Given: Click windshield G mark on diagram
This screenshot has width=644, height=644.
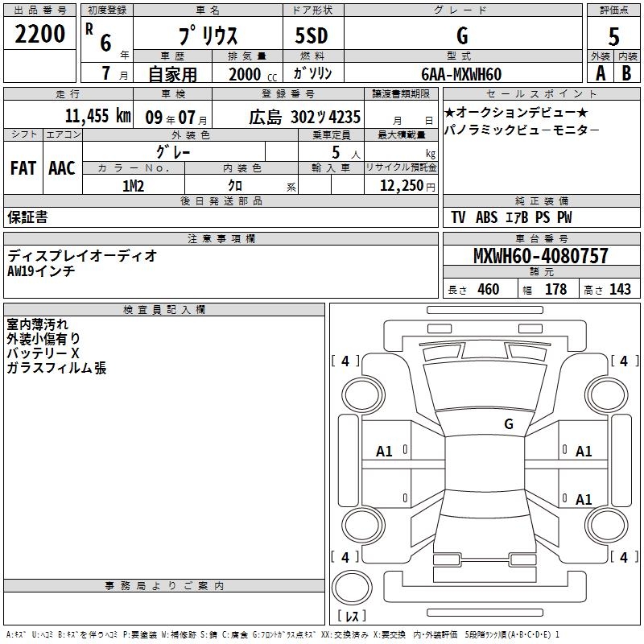Looking at the screenshot, I should [509, 424].
